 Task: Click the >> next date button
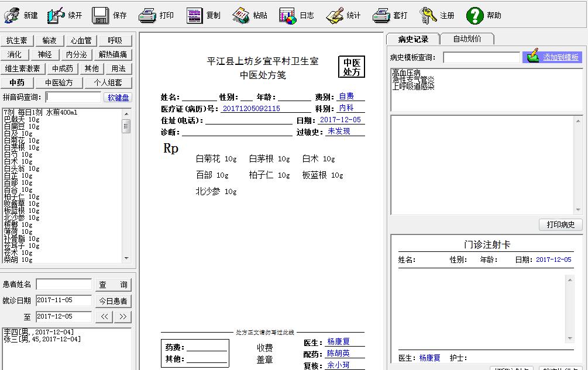pyautogui.click(x=123, y=316)
